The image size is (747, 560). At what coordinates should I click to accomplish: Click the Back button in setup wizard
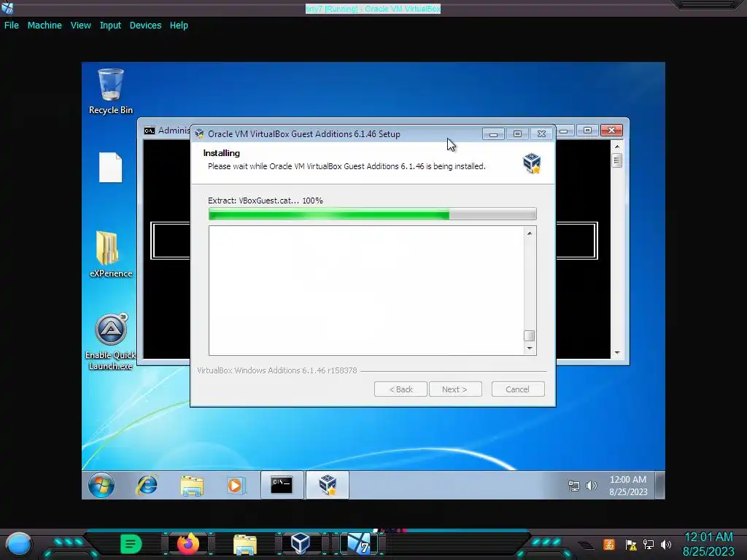pos(400,389)
